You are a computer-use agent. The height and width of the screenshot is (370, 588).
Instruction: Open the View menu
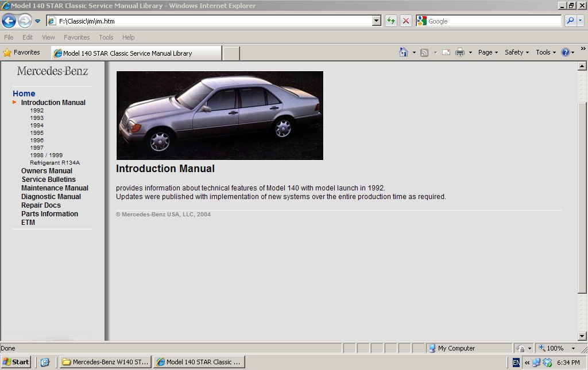[48, 37]
